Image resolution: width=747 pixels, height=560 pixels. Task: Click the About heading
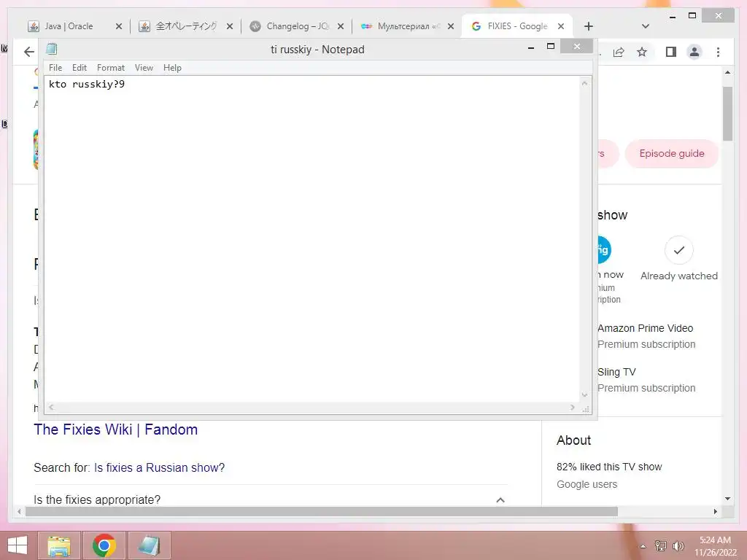573,440
